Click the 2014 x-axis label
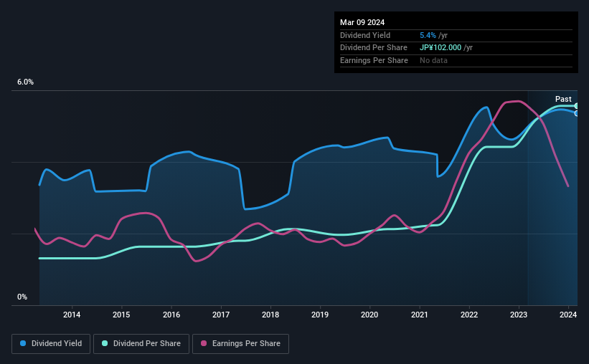 (x=72, y=315)
